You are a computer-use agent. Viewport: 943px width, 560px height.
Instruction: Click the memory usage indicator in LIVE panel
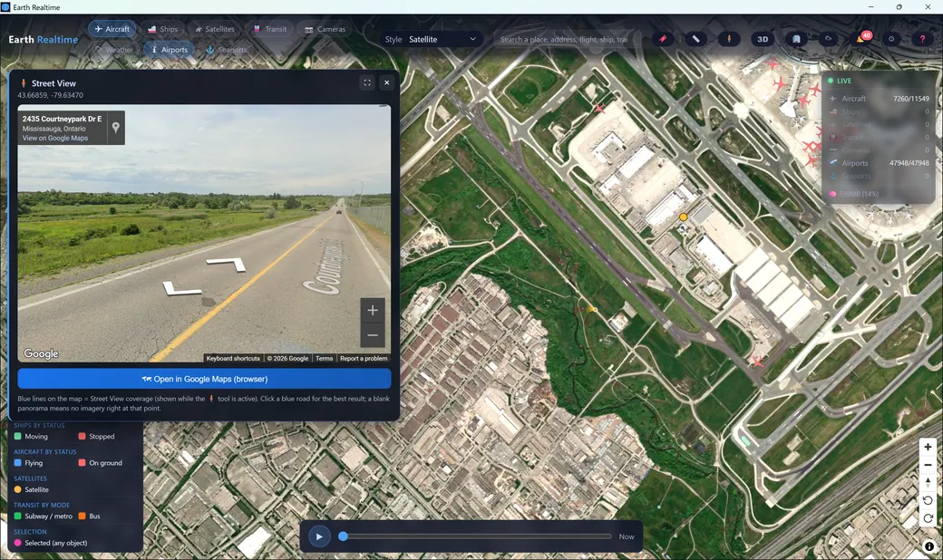(854, 194)
